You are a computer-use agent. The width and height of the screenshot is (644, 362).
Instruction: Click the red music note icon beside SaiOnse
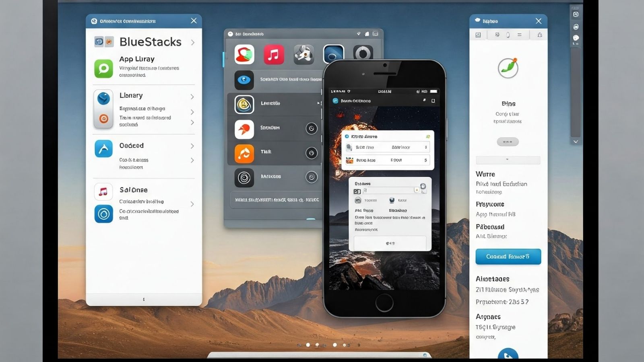pyautogui.click(x=103, y=192)
